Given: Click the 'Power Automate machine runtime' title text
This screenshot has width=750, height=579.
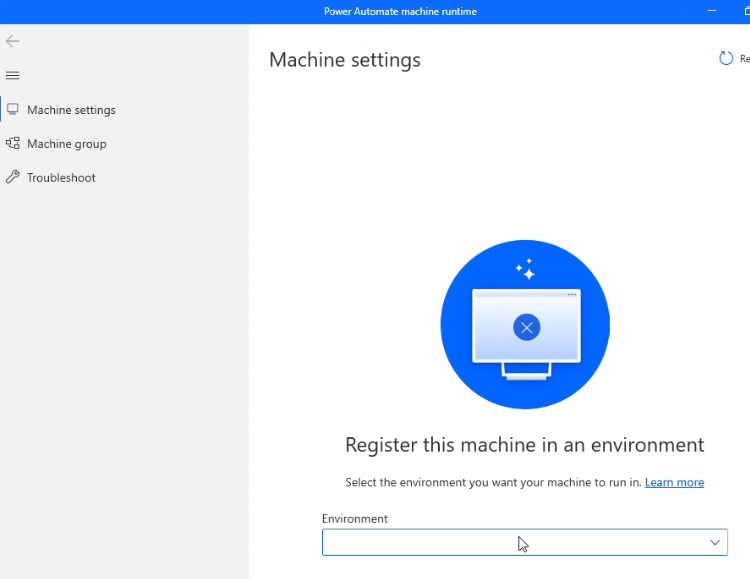Looking at the screenshot, I should [400, 11].
